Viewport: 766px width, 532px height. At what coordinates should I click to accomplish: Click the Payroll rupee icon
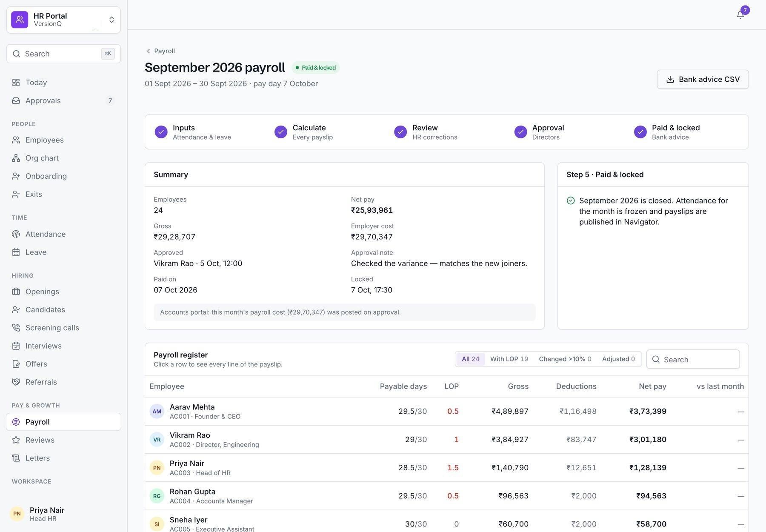[16, 422]
